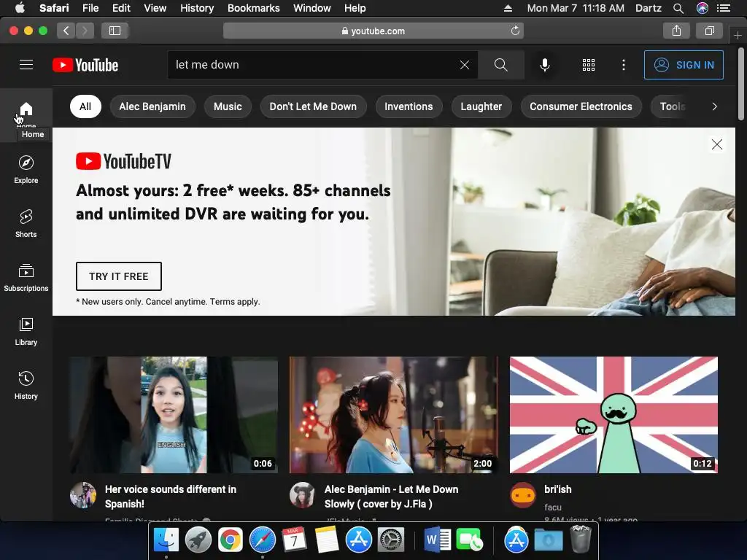Open Finder from the Dock
Screen dimensions: 747x560
[x=166, y=540]
